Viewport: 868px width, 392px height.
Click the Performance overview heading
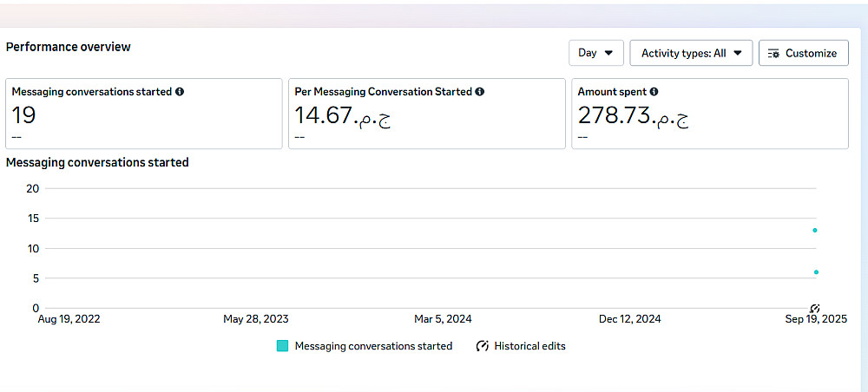[x=68, y=47]
